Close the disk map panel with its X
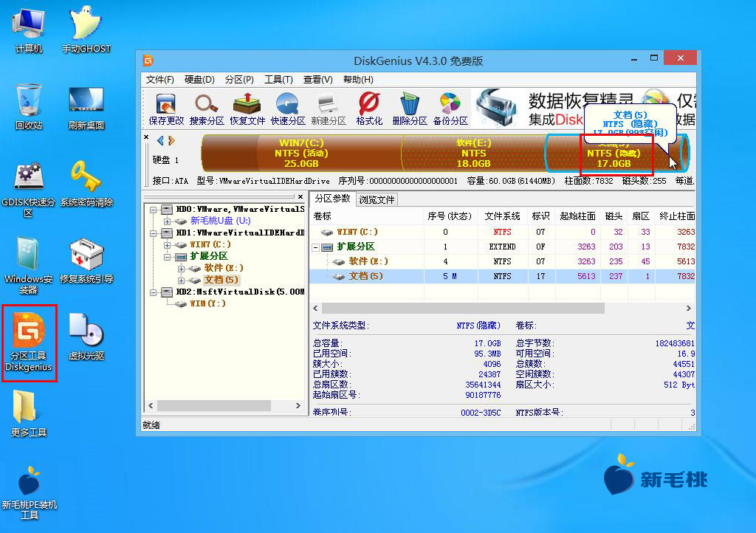Screen dimensions: 756x533 (x=146, y=137)
